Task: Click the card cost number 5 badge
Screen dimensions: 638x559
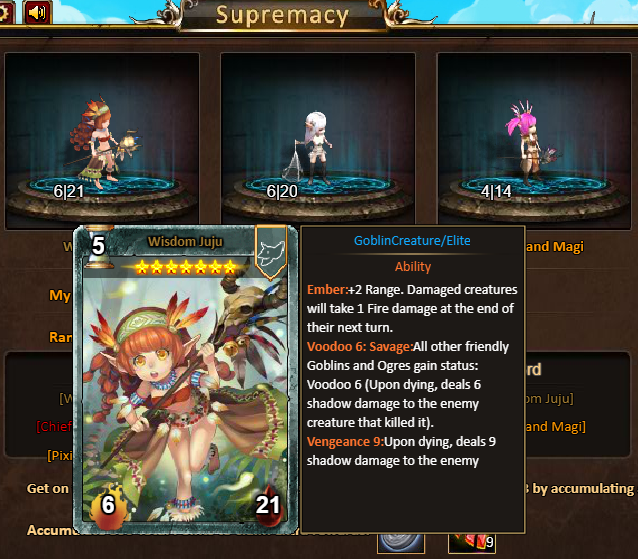Action: coord(98,246)
